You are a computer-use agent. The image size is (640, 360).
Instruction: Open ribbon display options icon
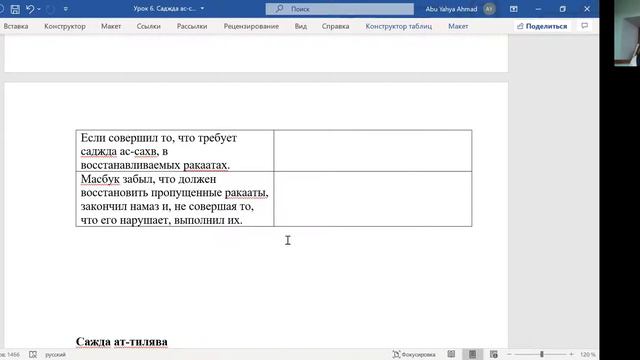tap(513, 9)
